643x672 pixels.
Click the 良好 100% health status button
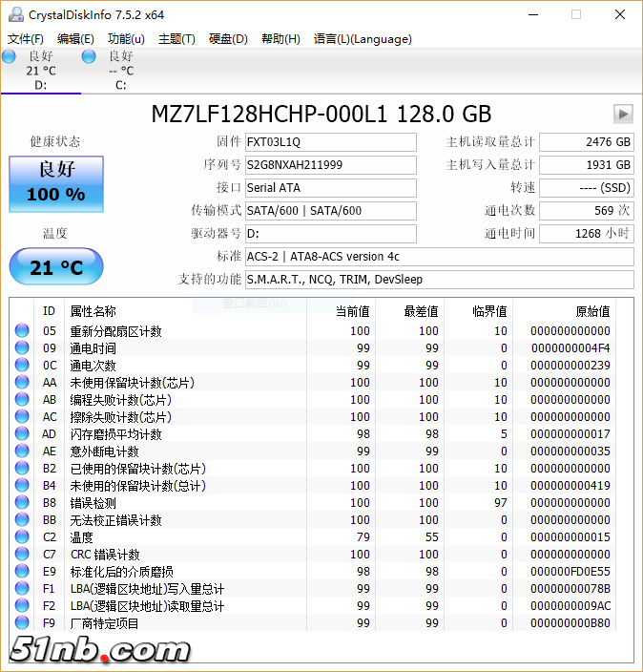(x=55, y=183)
